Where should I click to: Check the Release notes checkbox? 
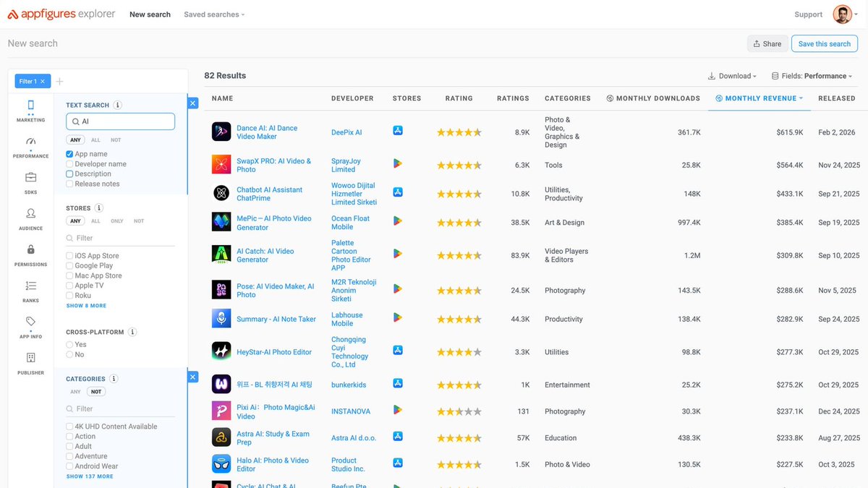tap(69, 184)
